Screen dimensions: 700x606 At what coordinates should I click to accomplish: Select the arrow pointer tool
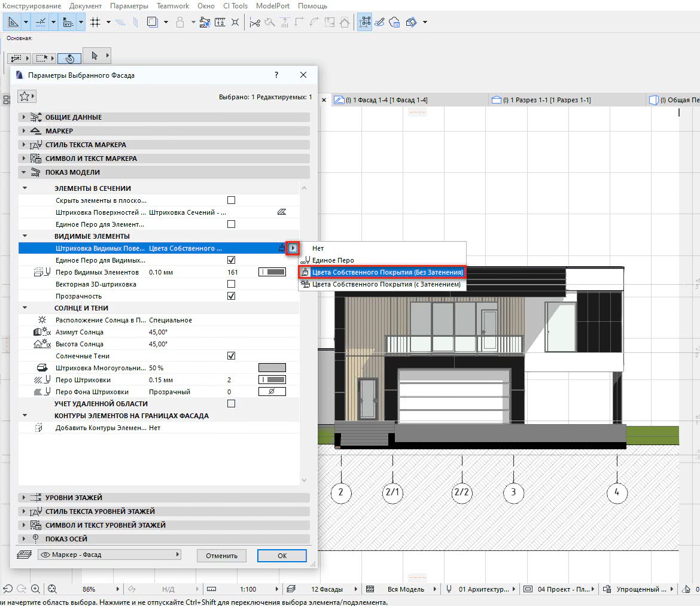[95, 56]
